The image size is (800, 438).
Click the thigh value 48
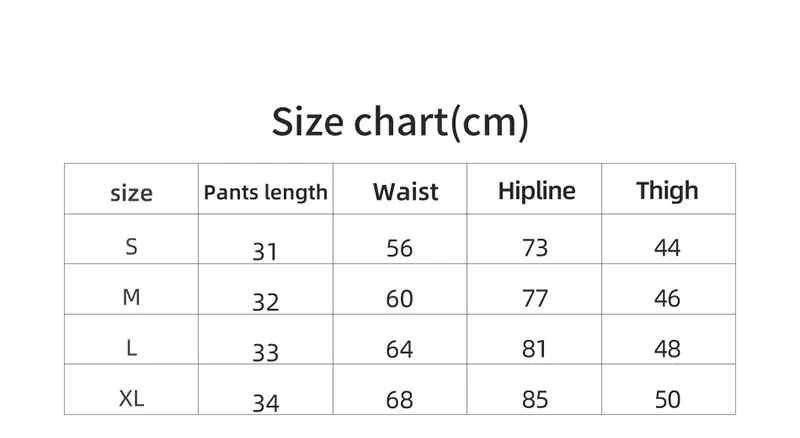coord(667,349)
